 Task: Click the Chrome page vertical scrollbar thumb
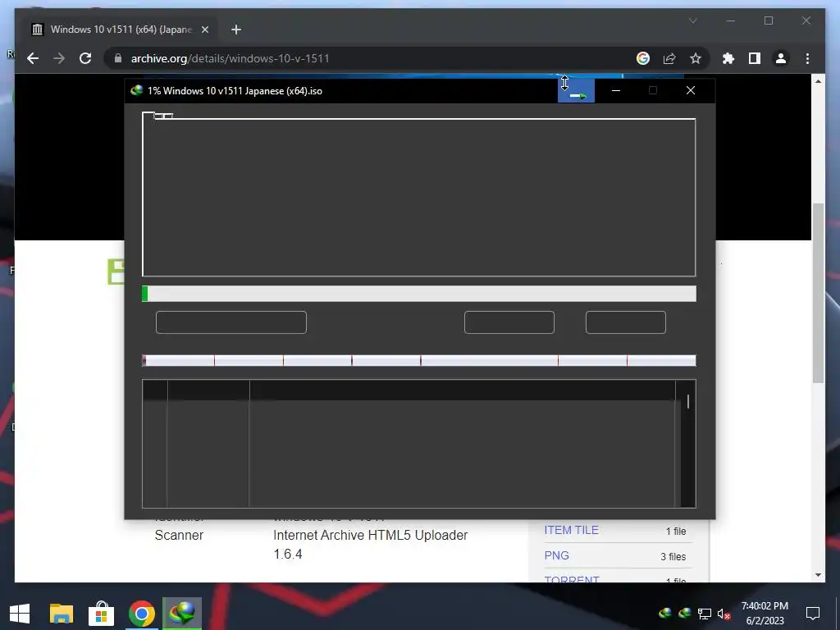point(818,293)
